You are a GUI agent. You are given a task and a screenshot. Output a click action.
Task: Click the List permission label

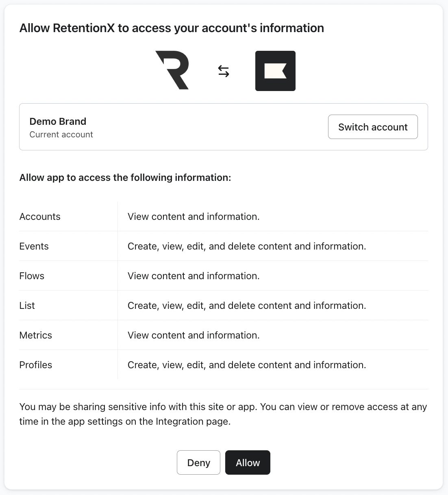27,306
